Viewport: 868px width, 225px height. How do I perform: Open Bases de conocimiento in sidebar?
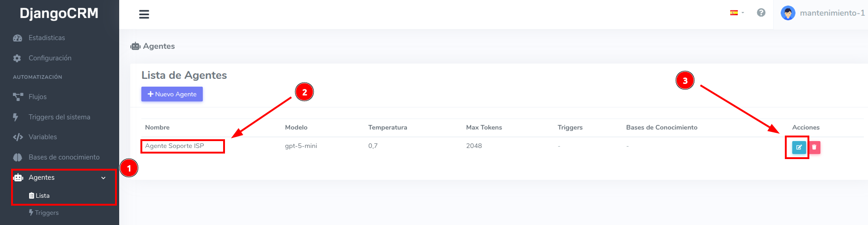(x=64, y=157)
